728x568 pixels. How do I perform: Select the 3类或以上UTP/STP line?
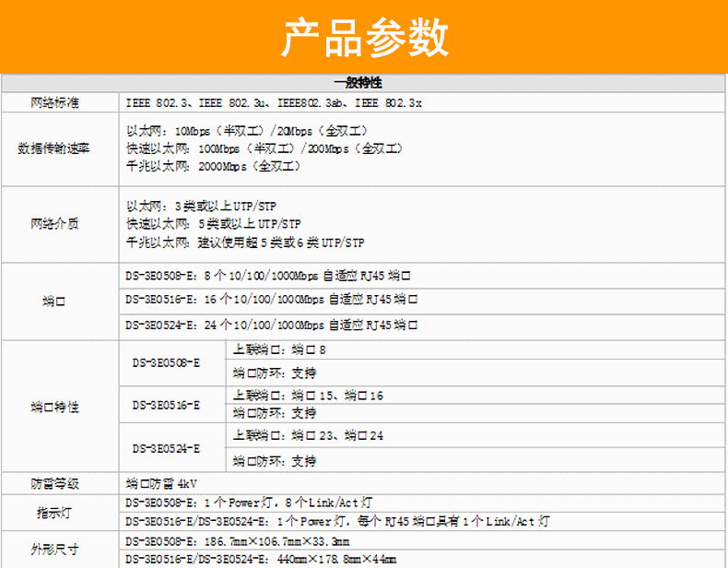(202, 207)
